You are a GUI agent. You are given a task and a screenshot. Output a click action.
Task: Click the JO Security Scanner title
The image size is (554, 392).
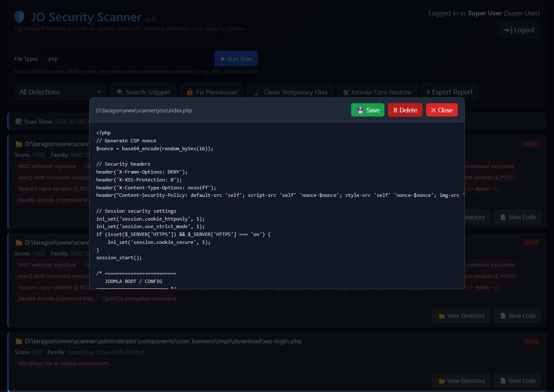(86, 17)
